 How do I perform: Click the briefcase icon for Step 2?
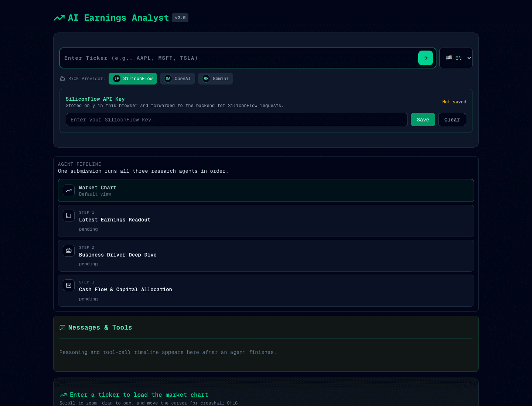[69, 251]
